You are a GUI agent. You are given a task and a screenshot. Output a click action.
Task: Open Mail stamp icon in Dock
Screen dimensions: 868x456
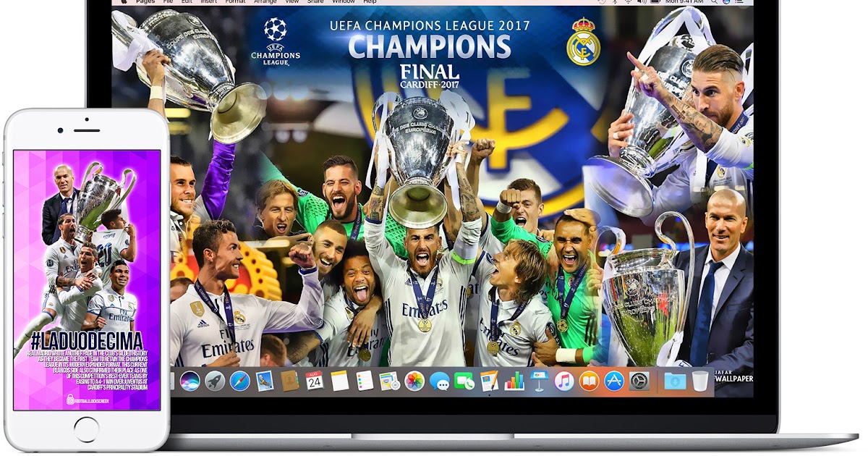click(264, 381)
